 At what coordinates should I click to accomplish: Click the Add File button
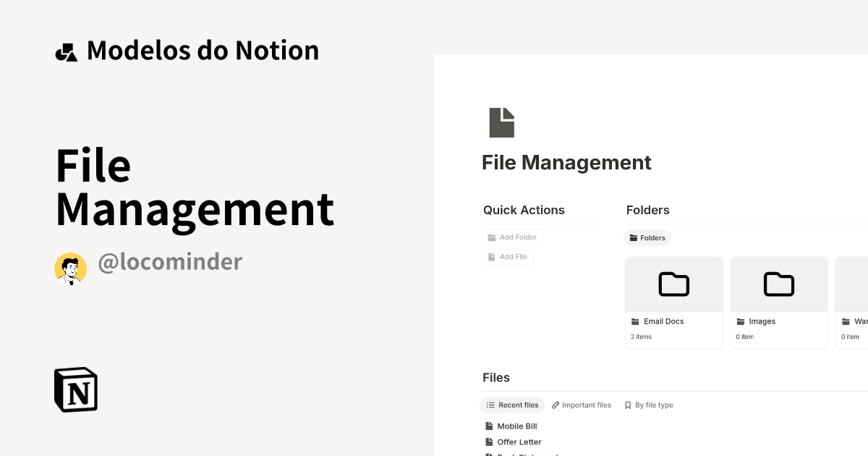point(508,256)
